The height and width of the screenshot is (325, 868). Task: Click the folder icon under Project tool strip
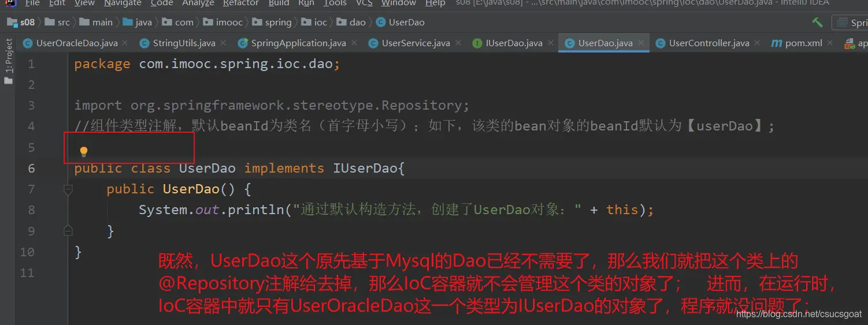[8, 81]
